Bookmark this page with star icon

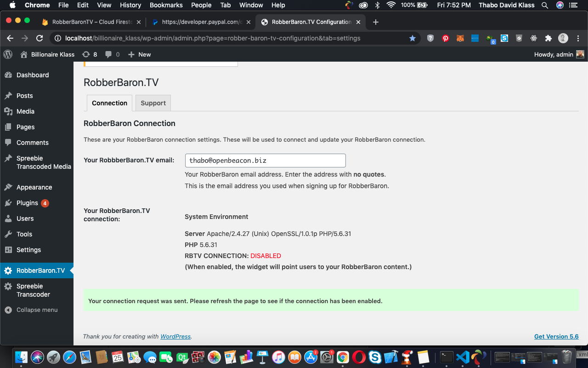[x=412, y=38]
